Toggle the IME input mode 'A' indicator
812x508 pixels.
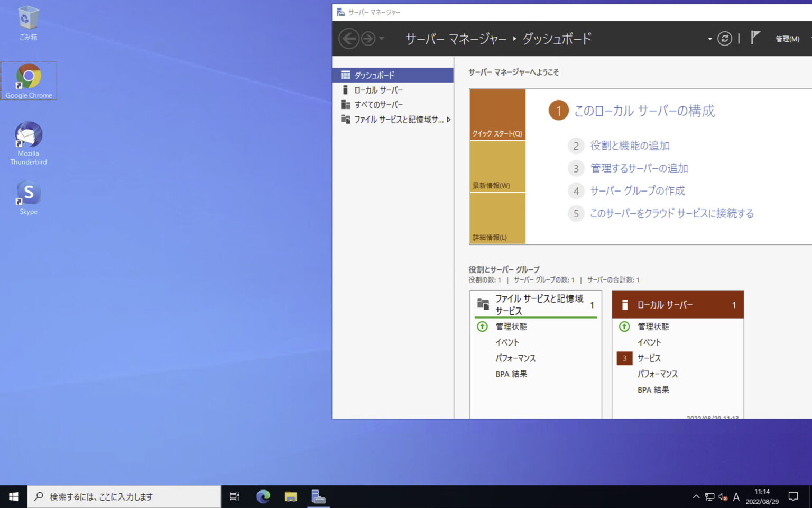pyautogui.click(x=736, y=496)
